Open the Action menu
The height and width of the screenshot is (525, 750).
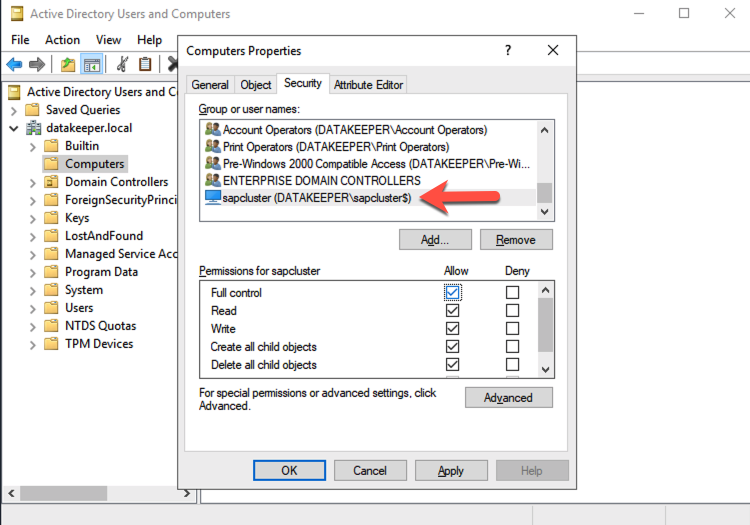62,40
